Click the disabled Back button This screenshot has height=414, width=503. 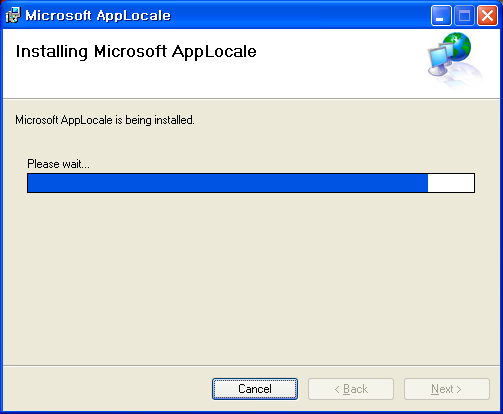tap(351, 389)
